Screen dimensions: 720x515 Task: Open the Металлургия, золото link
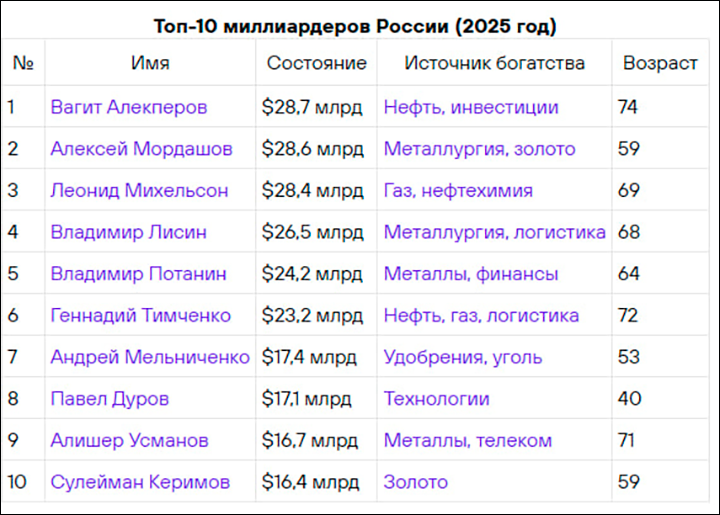[x=479, y=149]
